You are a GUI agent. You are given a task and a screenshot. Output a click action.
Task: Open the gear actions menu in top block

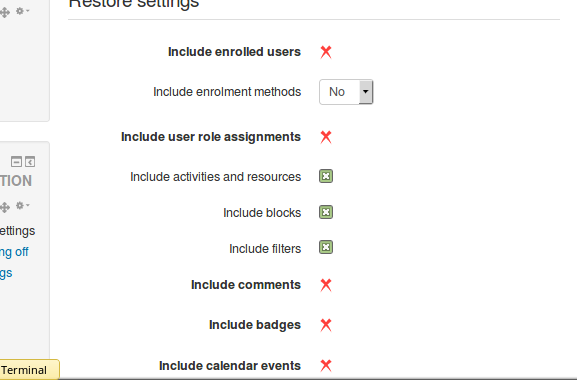(x=22, y=11)
